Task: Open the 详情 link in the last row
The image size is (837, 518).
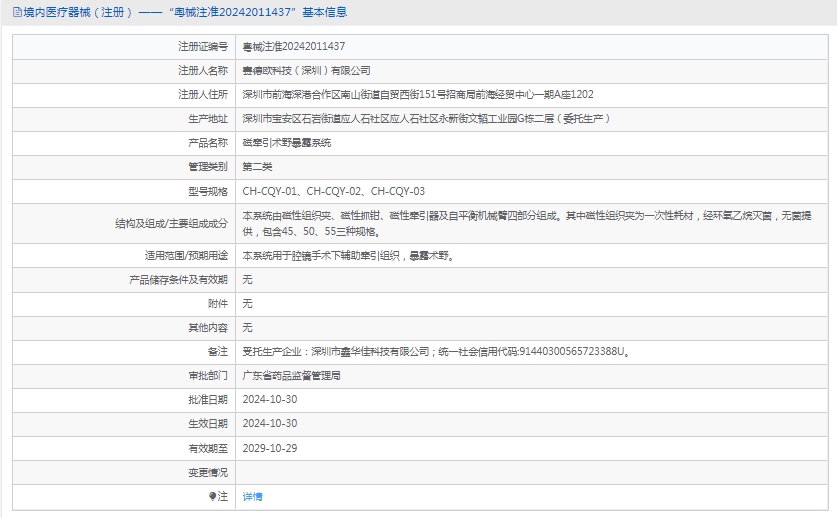Action: tap(252, 497)
